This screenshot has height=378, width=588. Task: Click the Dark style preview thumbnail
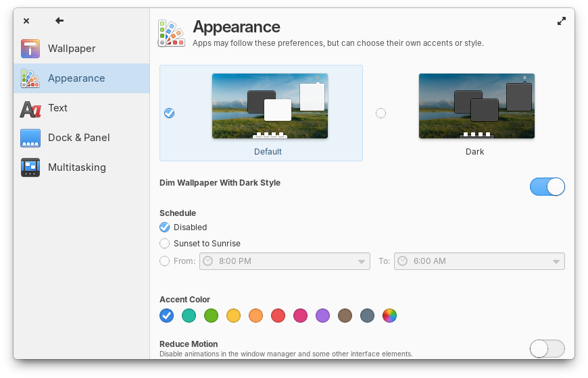pos(476,106)
